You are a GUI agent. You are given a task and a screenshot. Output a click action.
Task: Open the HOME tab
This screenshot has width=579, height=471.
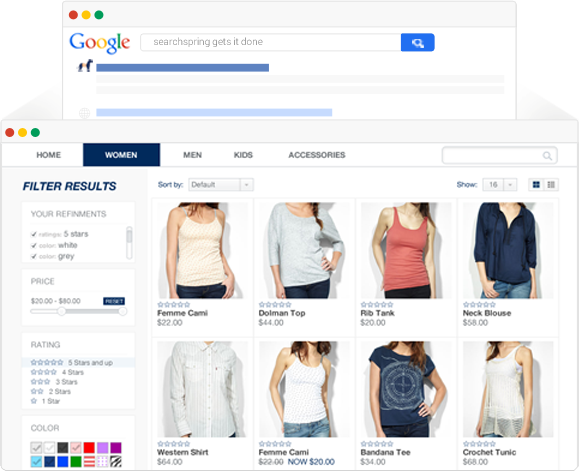[48, 155]
